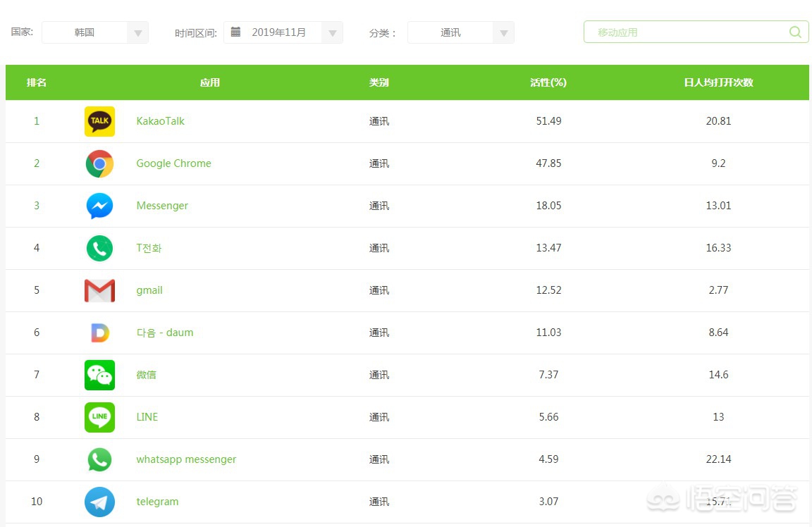Click the 类别 column header
Image resolution: width=812 pixels, height=527 pixels.
click(x=379, y=82)
